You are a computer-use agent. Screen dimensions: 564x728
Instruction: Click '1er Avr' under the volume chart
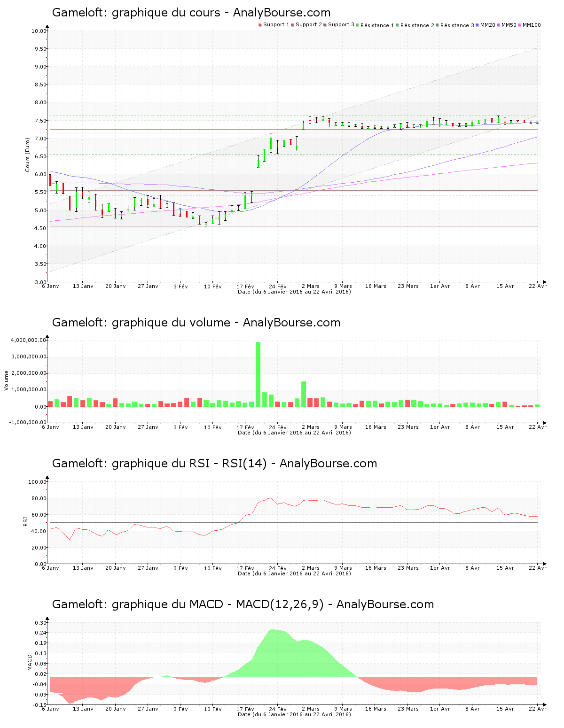pyautogui.click(x=440, y=427)
